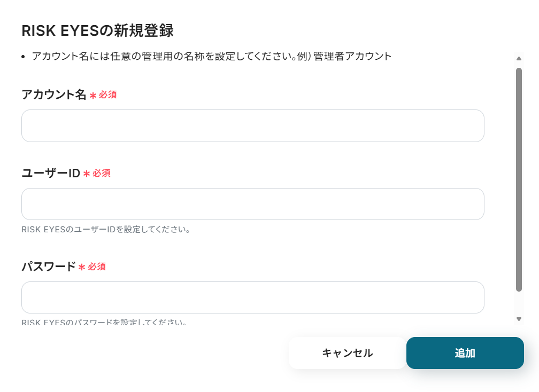Click the 必須 marker next to パスワード
The image size is (539, 392).
(x=97, y=266)
